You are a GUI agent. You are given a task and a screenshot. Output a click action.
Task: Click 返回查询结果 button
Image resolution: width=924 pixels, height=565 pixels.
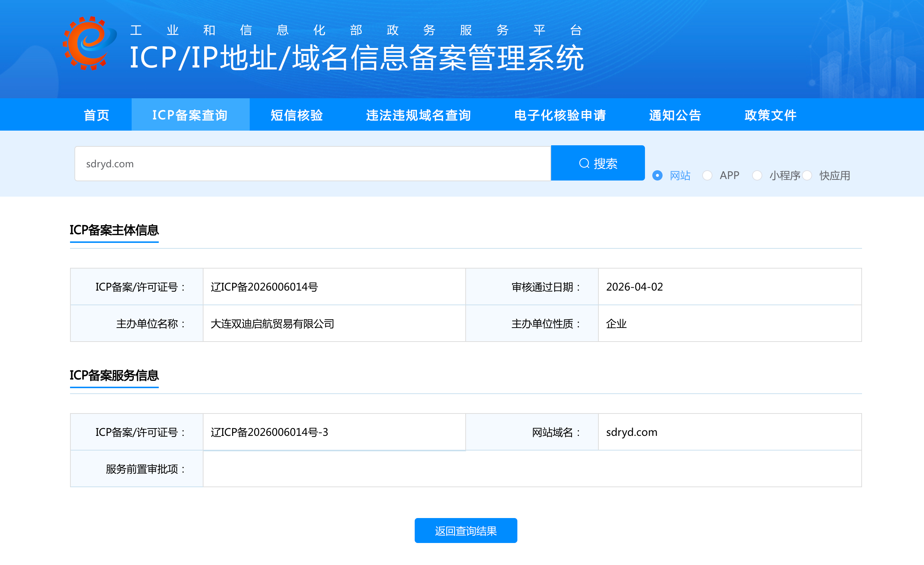pos(465,531)
